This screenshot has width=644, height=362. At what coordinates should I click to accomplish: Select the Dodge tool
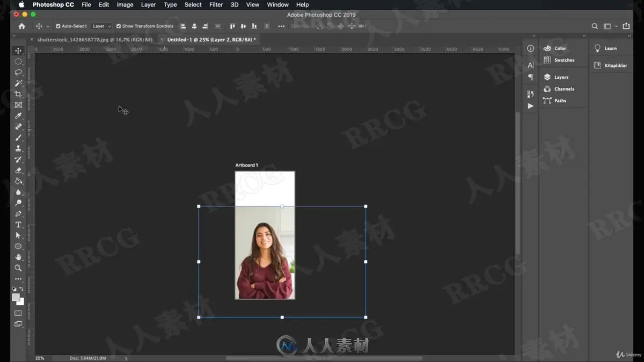(18, 203)
